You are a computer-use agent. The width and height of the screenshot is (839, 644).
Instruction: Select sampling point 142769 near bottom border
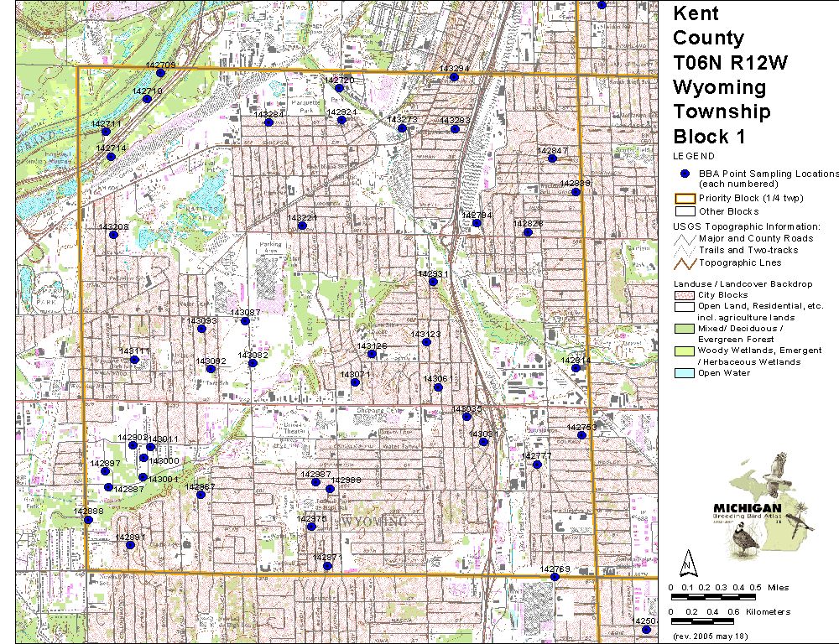point(555,578)
